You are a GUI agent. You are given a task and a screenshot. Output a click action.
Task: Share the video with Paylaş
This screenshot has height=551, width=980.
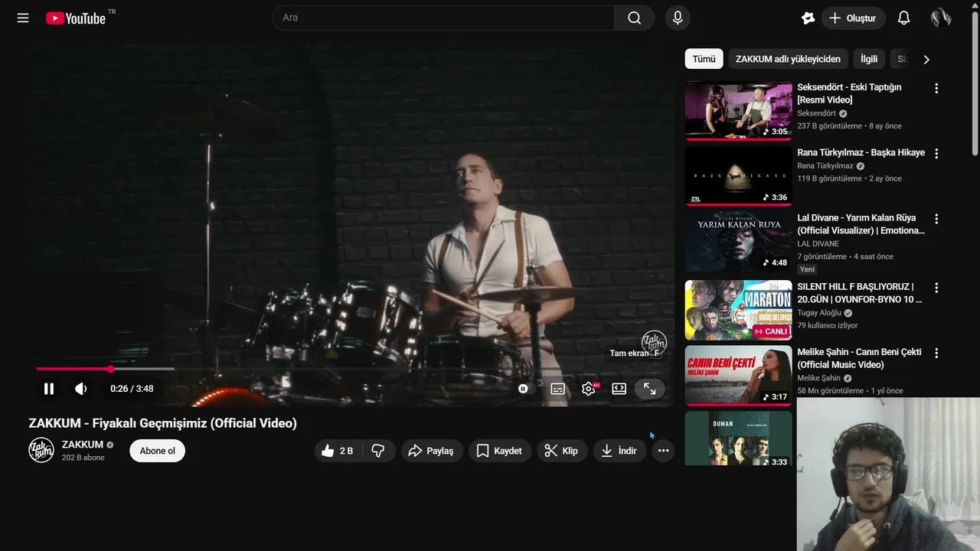tap(432, 451)
